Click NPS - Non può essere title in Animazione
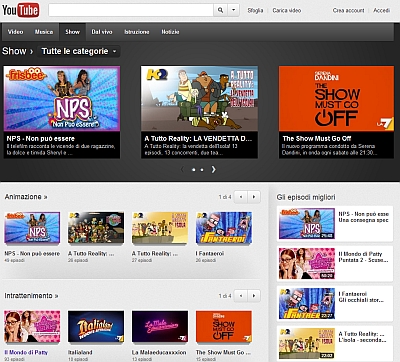Screen dimensions: 400x362 [x=32, y=254]
